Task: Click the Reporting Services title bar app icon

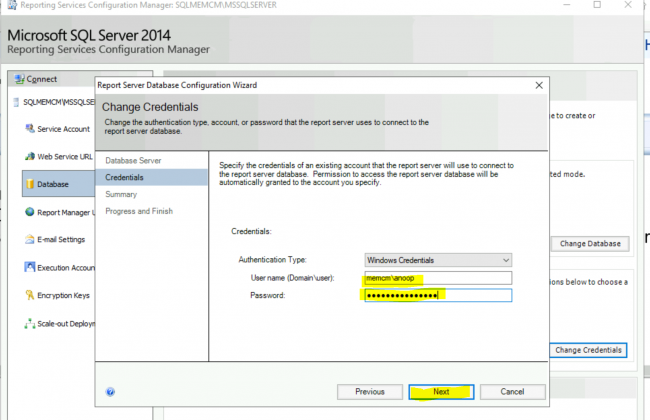Action: pyautogui.click(x=12, y=5)
